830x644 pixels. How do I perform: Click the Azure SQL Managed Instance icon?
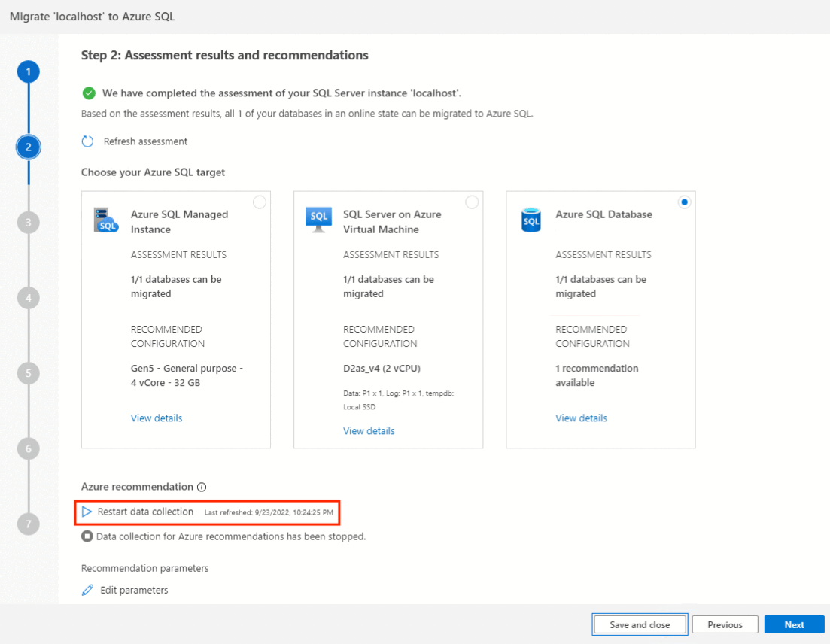pos(106,220)
